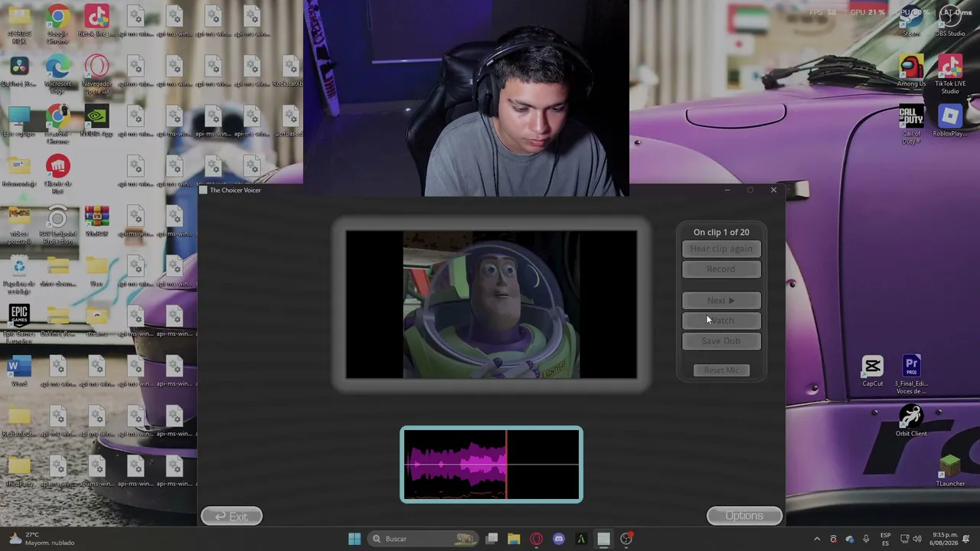Open File Explorer from the taskbar
The height and width of the screenshot is (551, 980).
pos(514,539)
